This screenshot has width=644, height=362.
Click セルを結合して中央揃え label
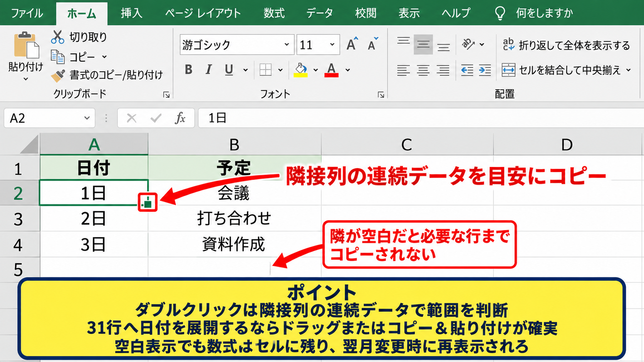[570, 70]
